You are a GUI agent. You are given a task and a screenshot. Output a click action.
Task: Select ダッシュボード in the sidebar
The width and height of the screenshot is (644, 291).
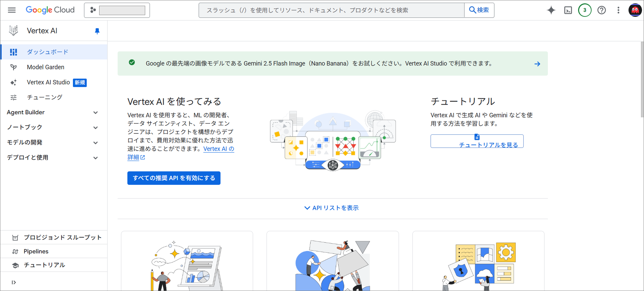coord(54,52)
